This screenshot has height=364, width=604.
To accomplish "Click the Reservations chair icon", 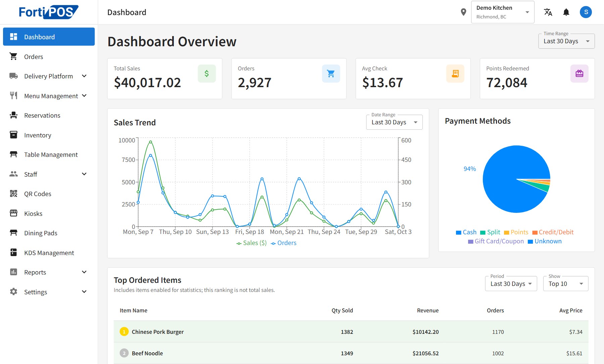I will [x=13, y=115].
